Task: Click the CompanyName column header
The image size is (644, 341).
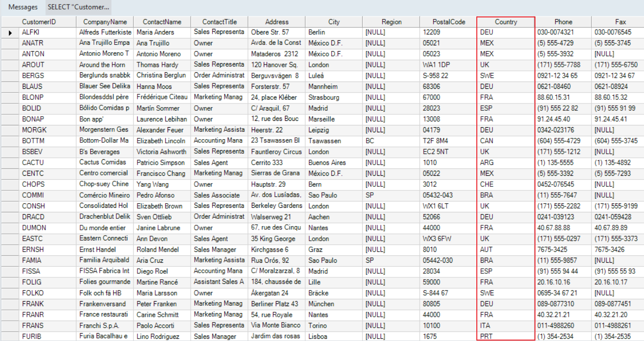Action: [105, 22]
